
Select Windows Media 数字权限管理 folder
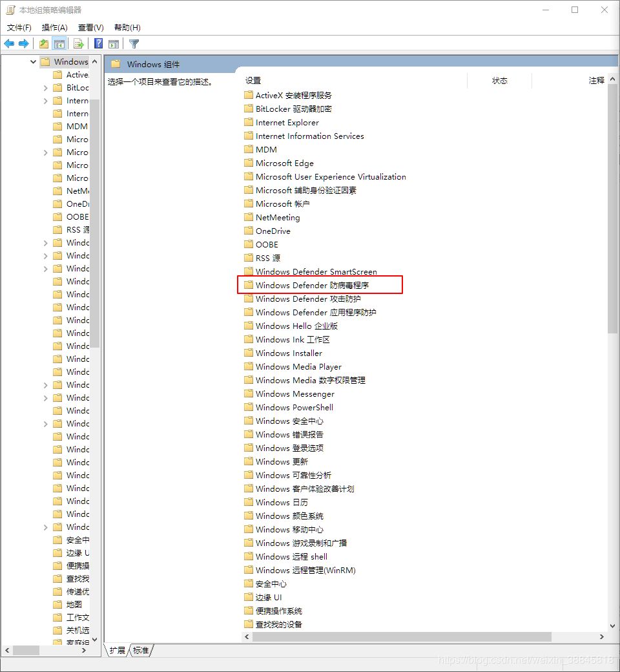[x=305, y=381]
